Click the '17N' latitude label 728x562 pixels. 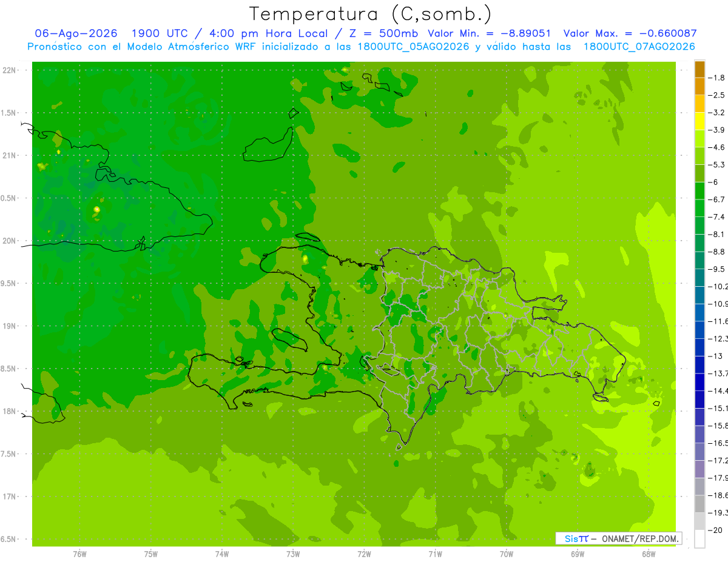point(9,497)
